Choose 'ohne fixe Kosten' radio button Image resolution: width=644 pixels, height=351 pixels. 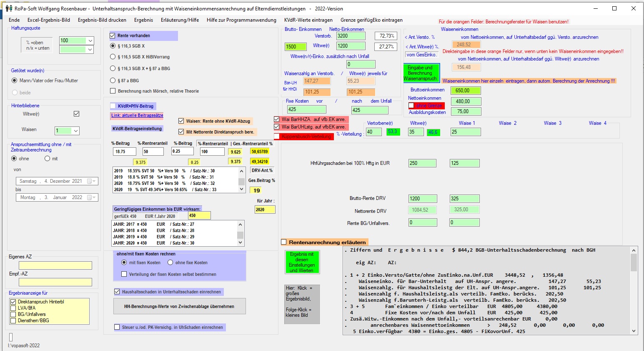[170, 263]
